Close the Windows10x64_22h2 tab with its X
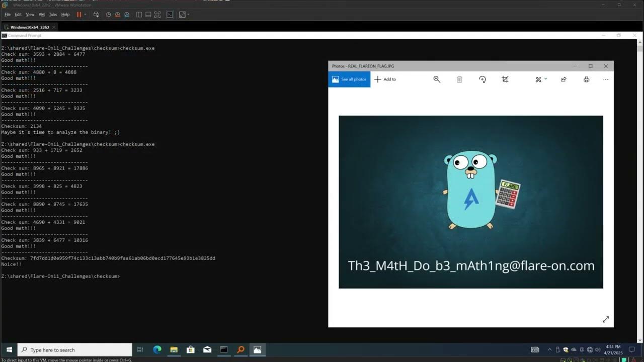 click(x=53, y=27)
